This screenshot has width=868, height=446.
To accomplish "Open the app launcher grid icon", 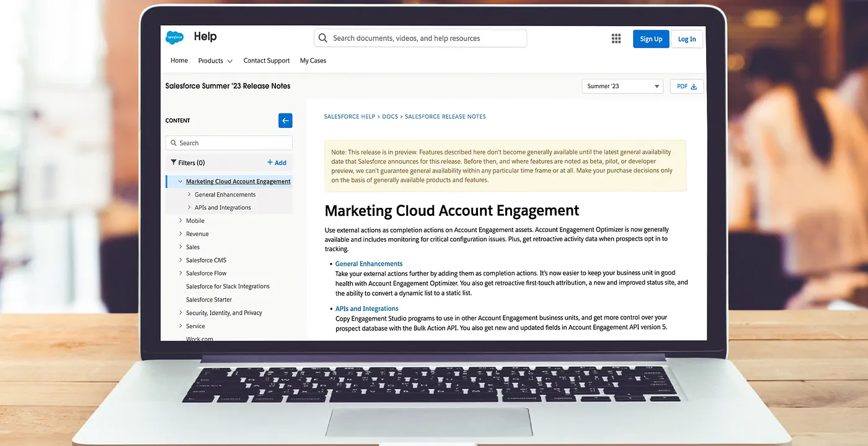I will [x=616, y=38].
